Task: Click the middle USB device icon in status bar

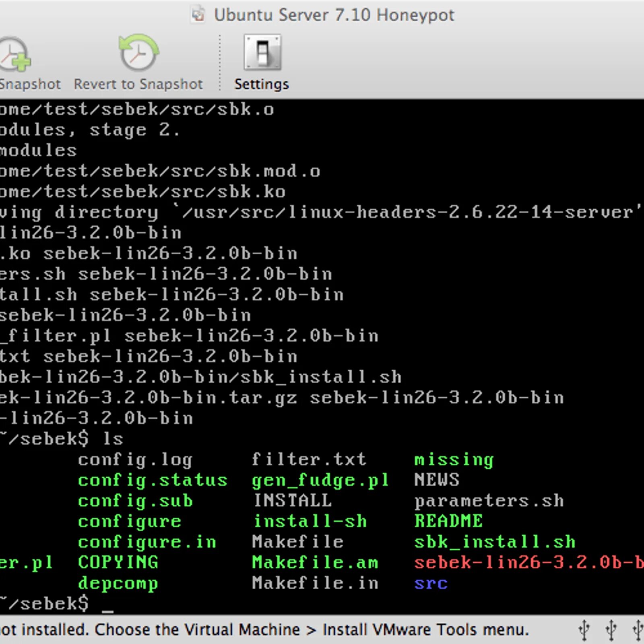Action: pos(611,630)
